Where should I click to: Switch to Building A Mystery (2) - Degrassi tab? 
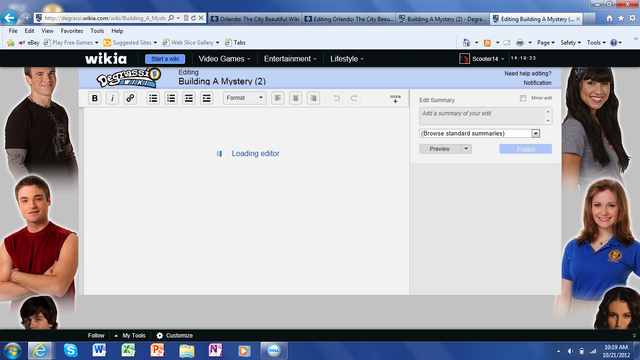442,19
